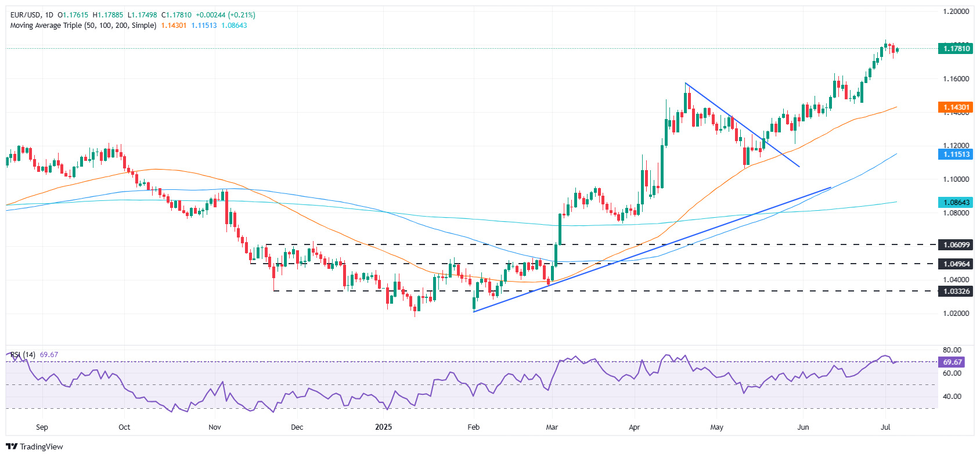Click the 1.20000 label on price axis
Screen dimensions: 980x457
point(956,12)
